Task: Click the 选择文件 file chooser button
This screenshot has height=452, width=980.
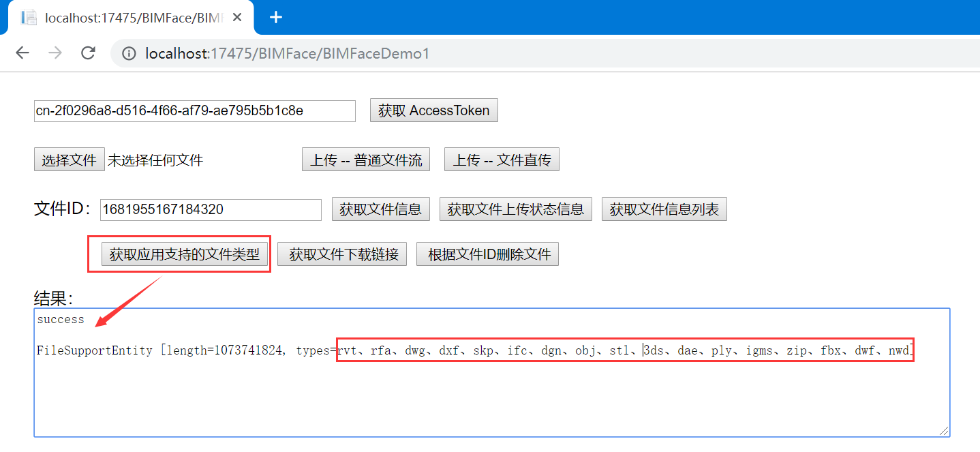Action: click(69, 159)
